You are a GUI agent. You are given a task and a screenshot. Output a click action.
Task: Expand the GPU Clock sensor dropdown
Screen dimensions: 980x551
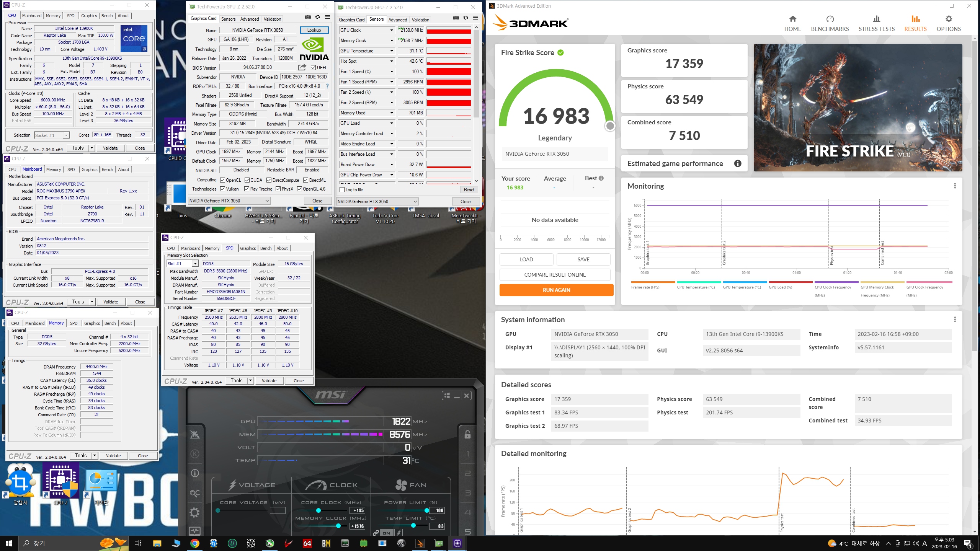click(x=392, y=30)
